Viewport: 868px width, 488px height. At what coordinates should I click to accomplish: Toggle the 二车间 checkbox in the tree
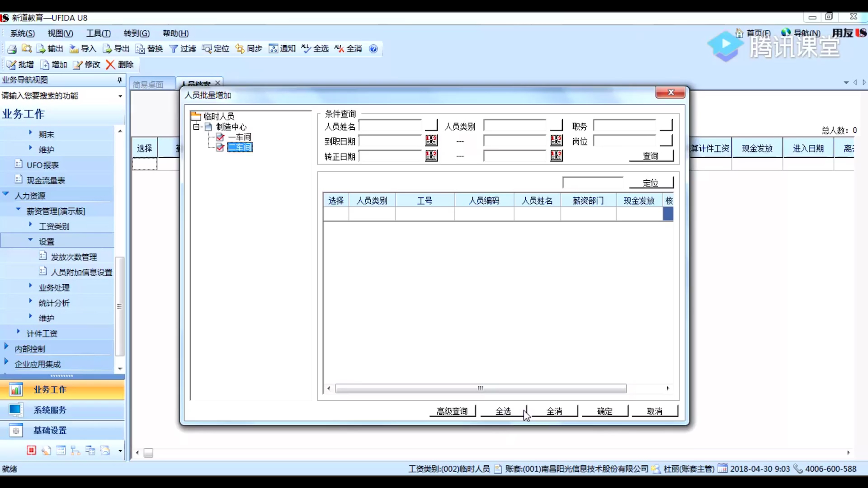220,147
